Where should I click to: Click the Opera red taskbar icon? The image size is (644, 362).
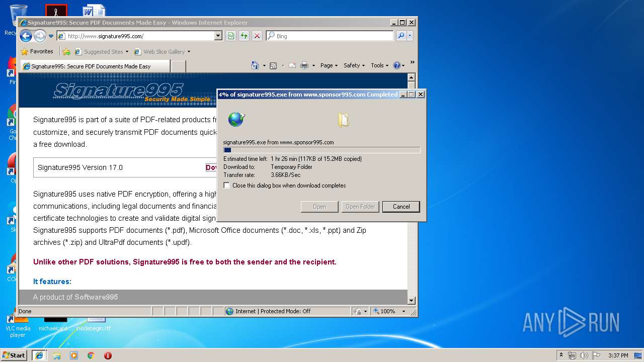click(108, 355)
